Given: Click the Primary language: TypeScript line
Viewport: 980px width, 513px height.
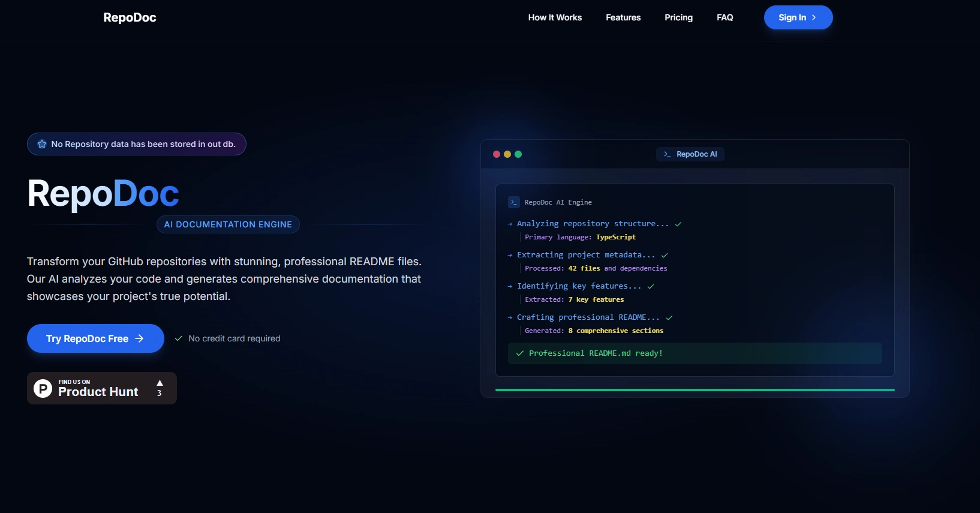Looking at the screenshot, I should click(580, 237).
